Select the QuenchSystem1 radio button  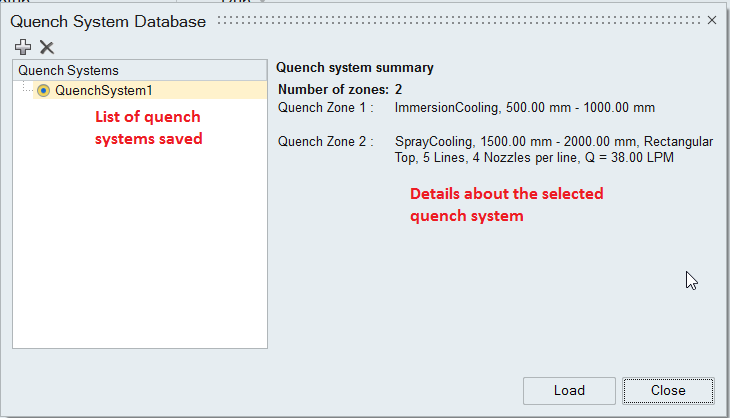tap(43, 90)
